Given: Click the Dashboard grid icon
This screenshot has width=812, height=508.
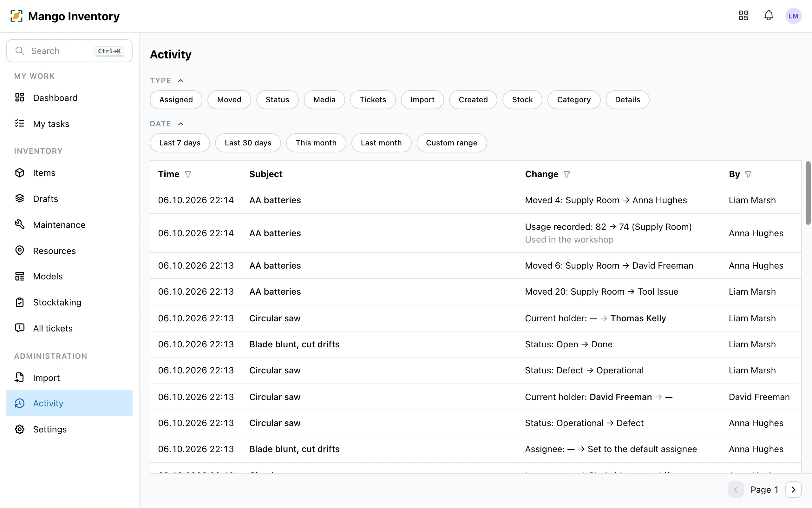Looking at the screenshot, I should [x=20, y=97].
